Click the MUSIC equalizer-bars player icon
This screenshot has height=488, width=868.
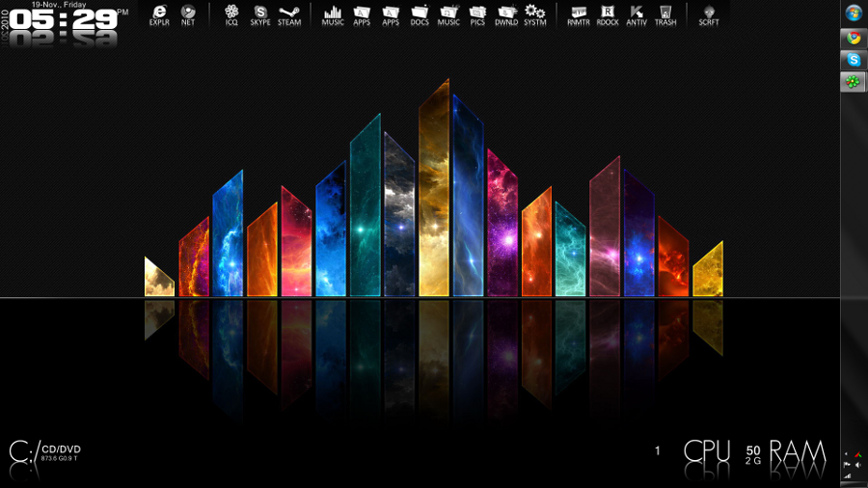[333, 14]
